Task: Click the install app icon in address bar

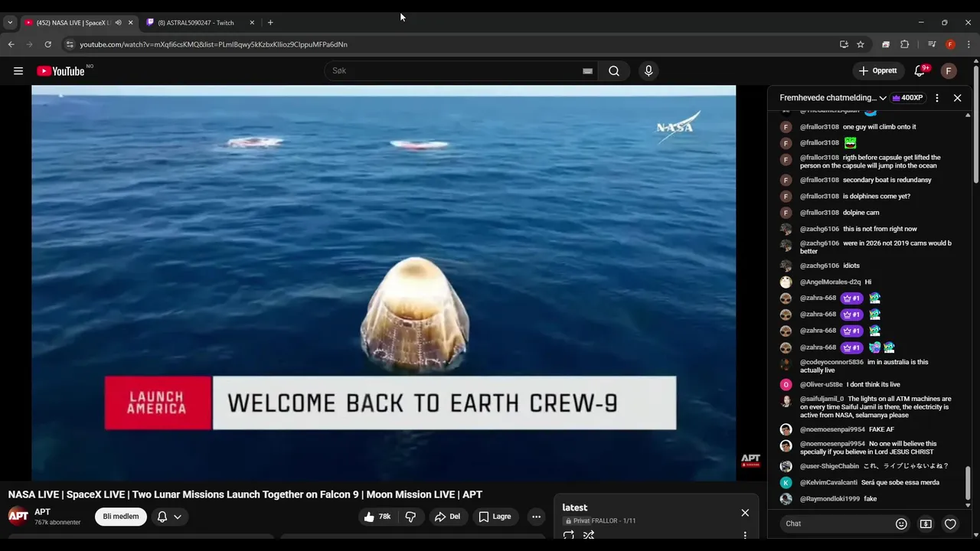Action: 844,44
